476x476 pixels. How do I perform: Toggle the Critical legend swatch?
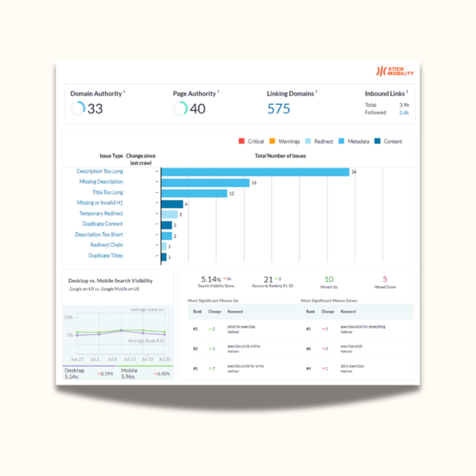(241, 141)
